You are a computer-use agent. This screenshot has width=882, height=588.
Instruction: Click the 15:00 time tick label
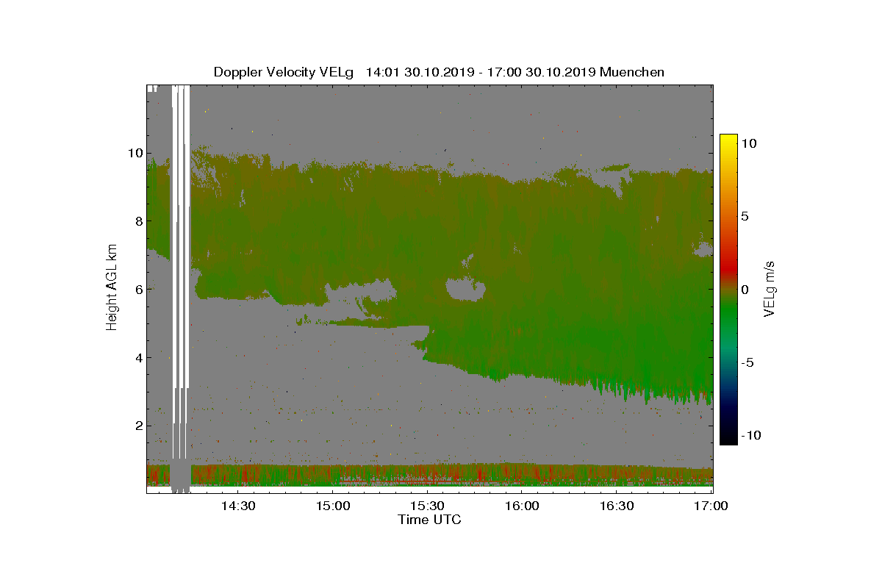(x=333, y=506)
